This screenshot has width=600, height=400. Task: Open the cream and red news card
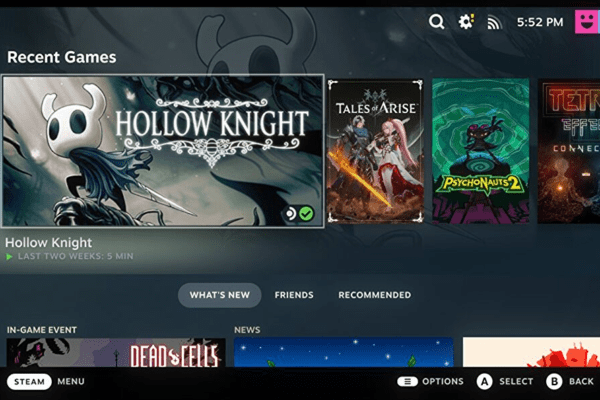point(531,352)
